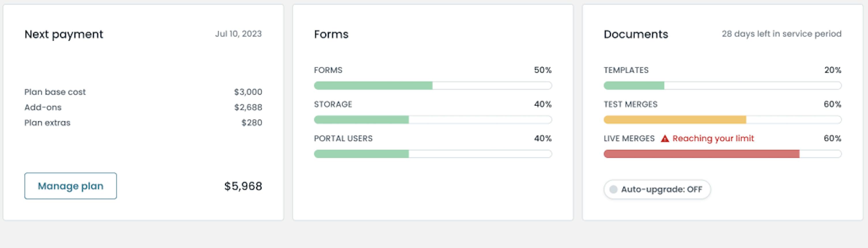This screenshot has height=248, width=868.
Task: Click the Next payment card heading
Action: click(x=64, y=34)
